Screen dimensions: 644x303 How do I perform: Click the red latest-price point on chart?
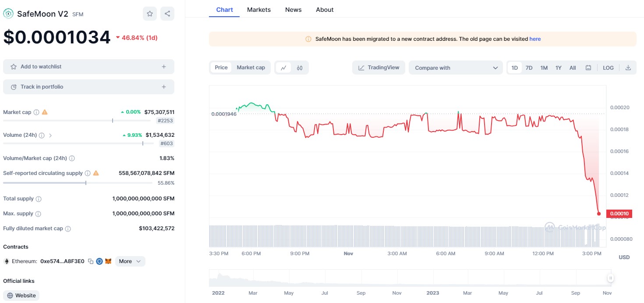[599, 214]
